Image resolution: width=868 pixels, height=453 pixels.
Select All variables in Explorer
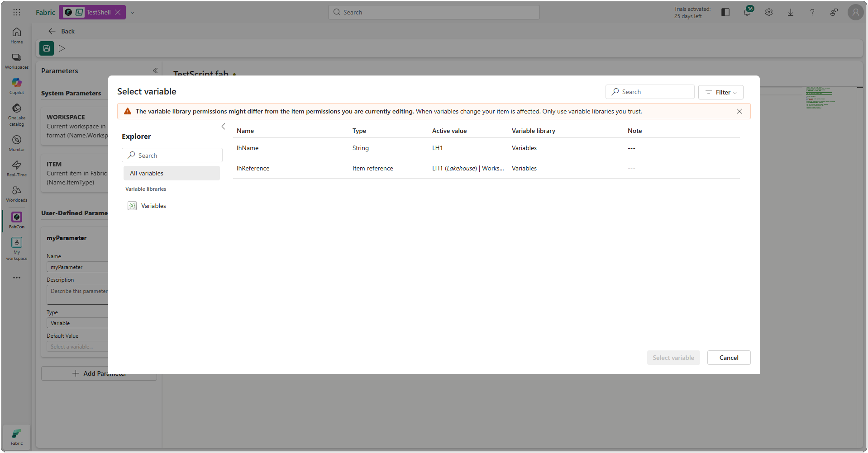coord(172,173)
